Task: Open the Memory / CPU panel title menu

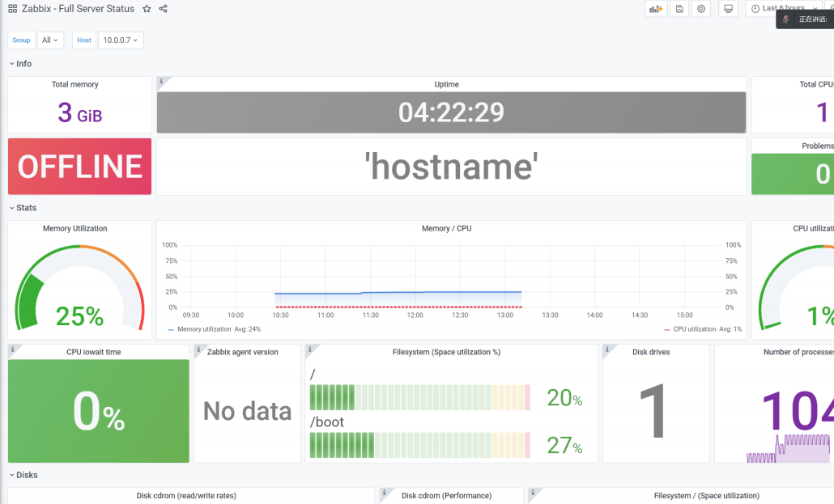Action: [446, 228]
